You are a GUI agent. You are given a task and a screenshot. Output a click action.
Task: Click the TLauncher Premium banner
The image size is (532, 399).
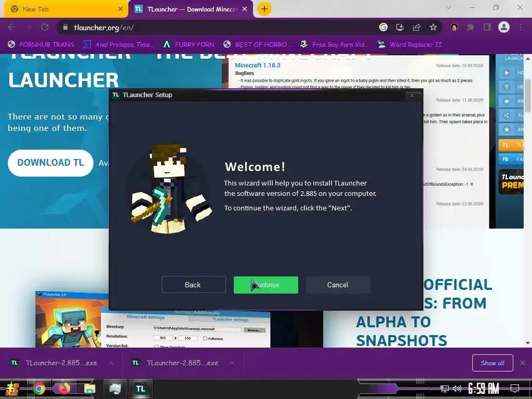pyautogui.click(x=511, y=181)
